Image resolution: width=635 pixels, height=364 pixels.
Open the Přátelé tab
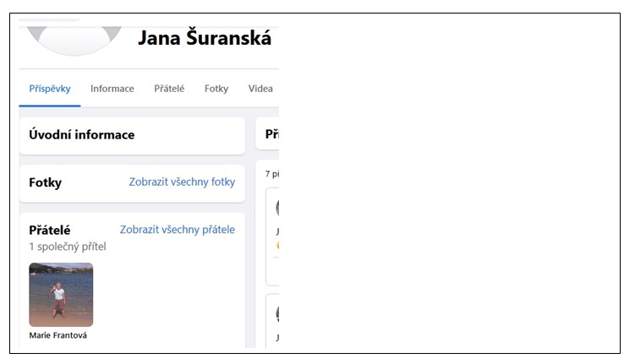point(169,89)
